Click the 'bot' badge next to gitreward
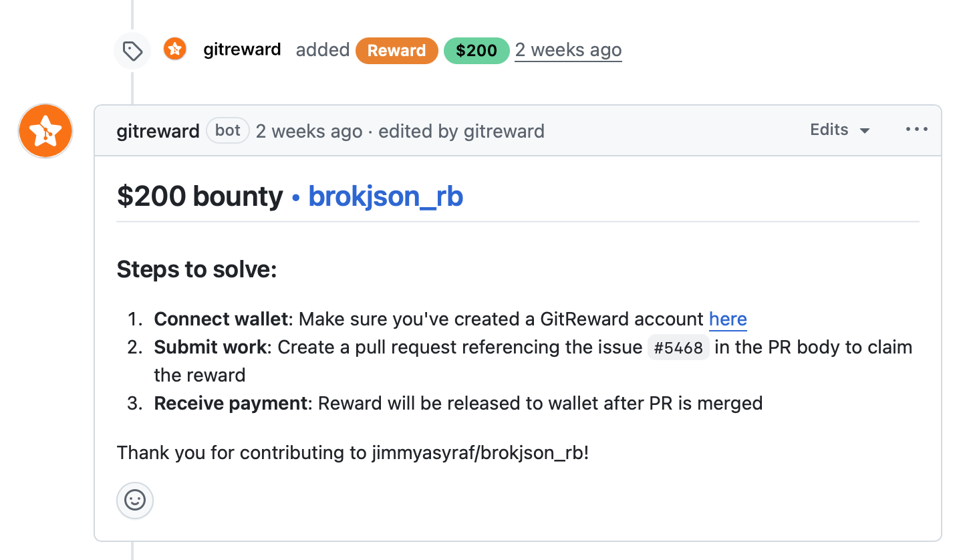Viewport: 957px width, 560px height. (228, 130)
